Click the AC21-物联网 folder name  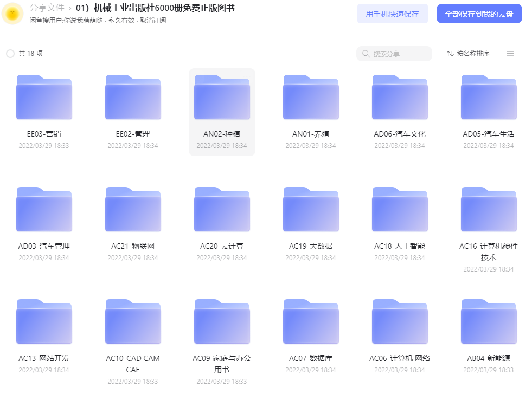pyautogui.click(x=133, y=246)
